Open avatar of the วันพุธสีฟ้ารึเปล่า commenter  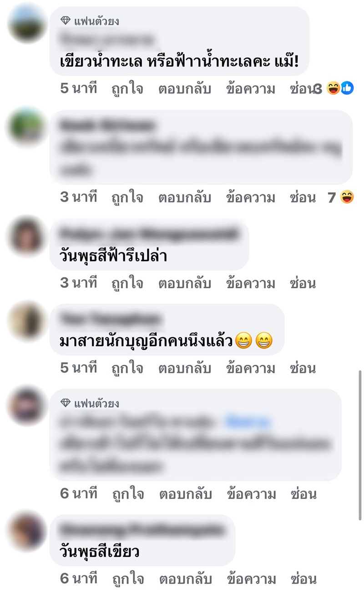[27, 236]
